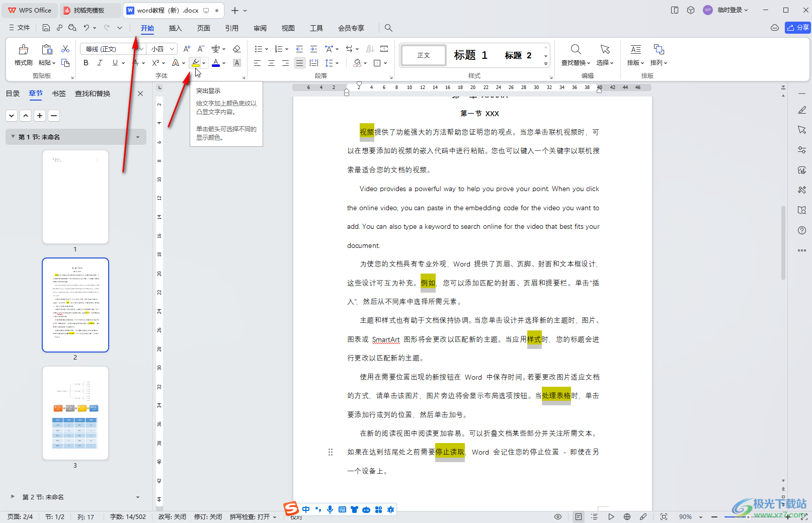
Task: Open the font name combo box
Action: [x=113, y=49]
